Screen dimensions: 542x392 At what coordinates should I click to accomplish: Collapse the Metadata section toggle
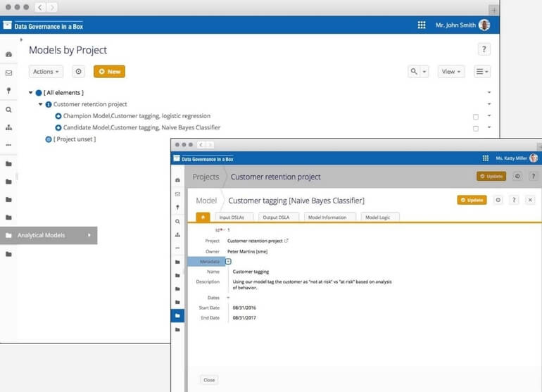(228, 262)
